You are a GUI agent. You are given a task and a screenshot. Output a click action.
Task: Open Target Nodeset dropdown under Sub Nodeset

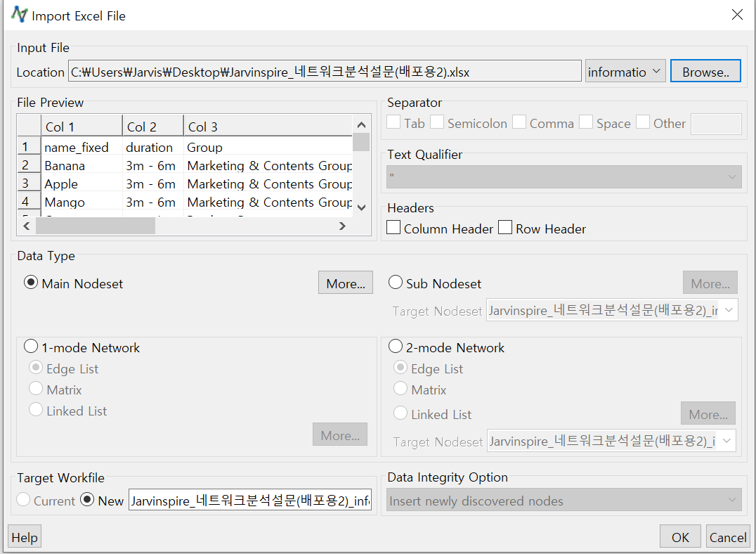(x=613, y=310)
